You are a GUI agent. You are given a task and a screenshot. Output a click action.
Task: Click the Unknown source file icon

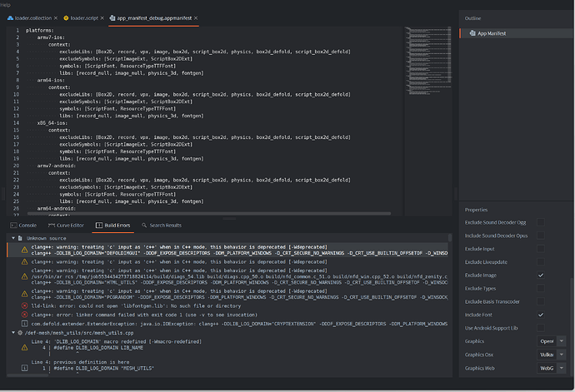tap(20, 238)
